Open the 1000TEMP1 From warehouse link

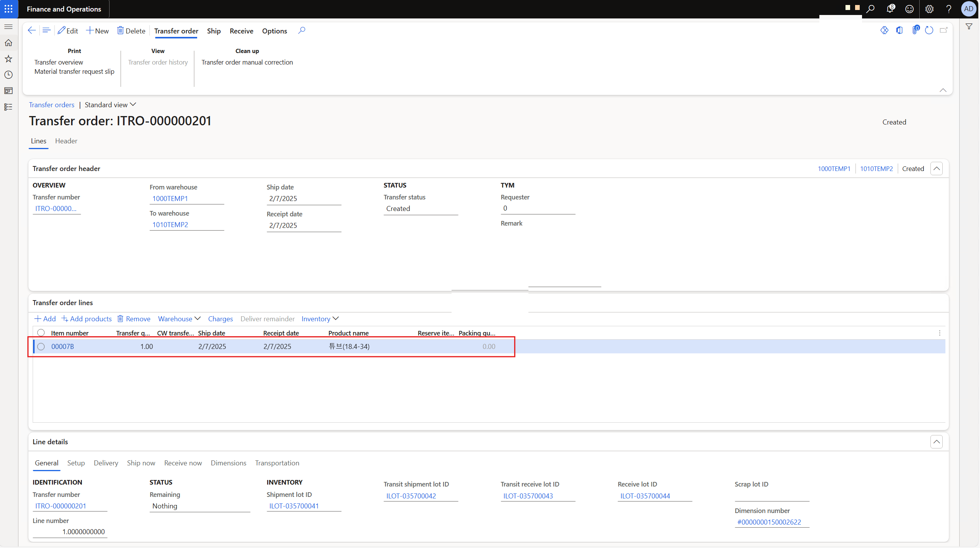170,199
